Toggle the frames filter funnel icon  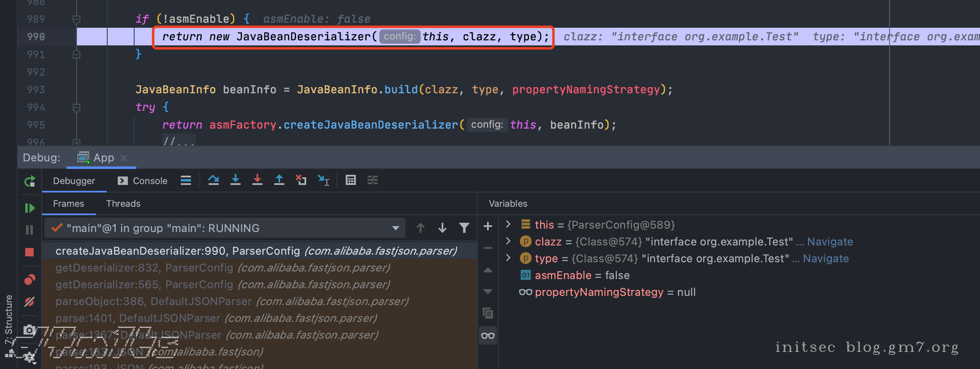coord(464,228)
